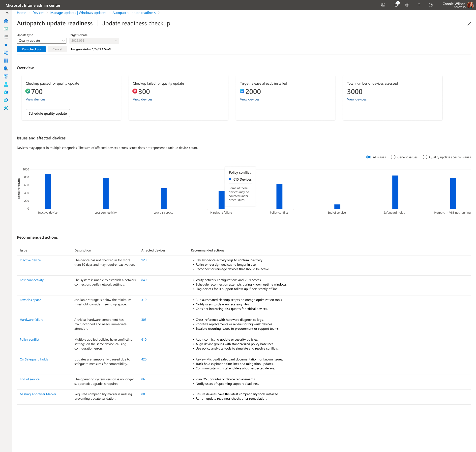Click the Lost connectivity chart bar
Screen dimensions: 476x452
pos(106,193)
